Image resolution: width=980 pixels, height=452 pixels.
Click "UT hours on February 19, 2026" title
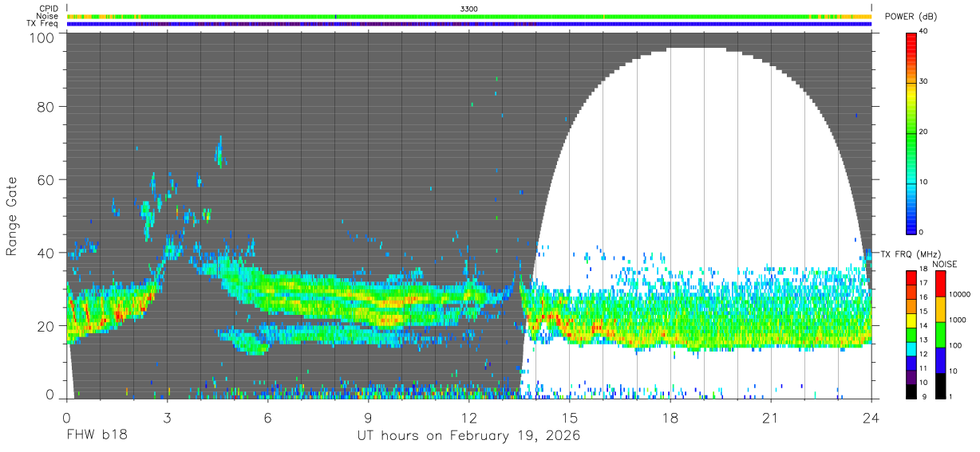click(469, 436)
